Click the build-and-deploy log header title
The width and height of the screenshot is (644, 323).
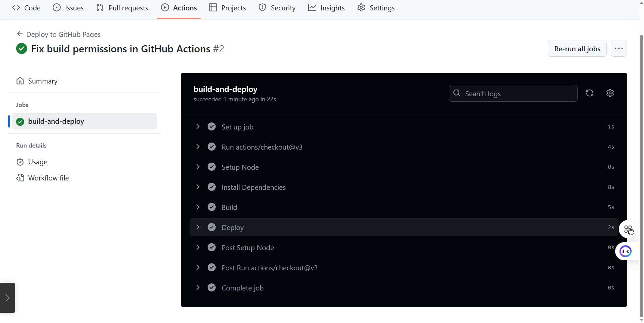coord(225,89)
